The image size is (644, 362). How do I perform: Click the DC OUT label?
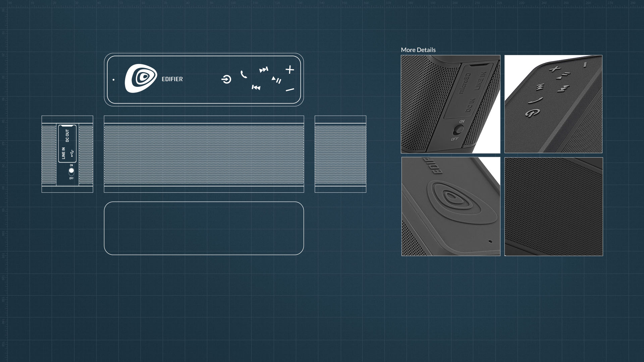[x=67, y=136]
